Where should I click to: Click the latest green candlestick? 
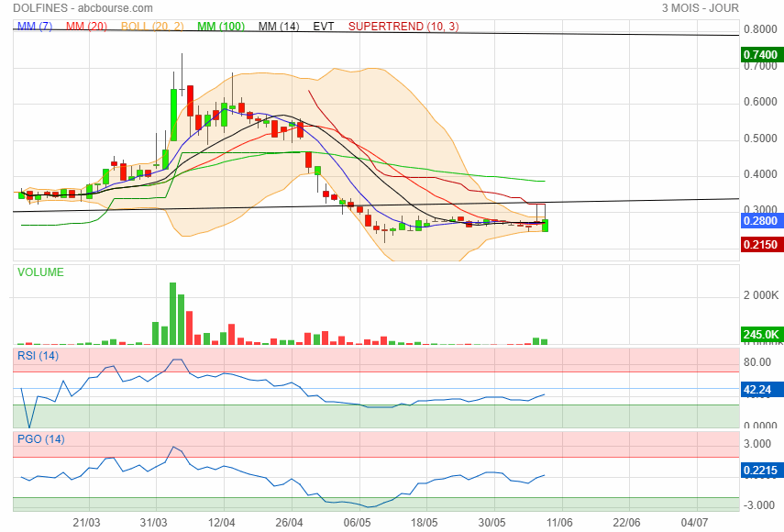click(x=545, y=225)
